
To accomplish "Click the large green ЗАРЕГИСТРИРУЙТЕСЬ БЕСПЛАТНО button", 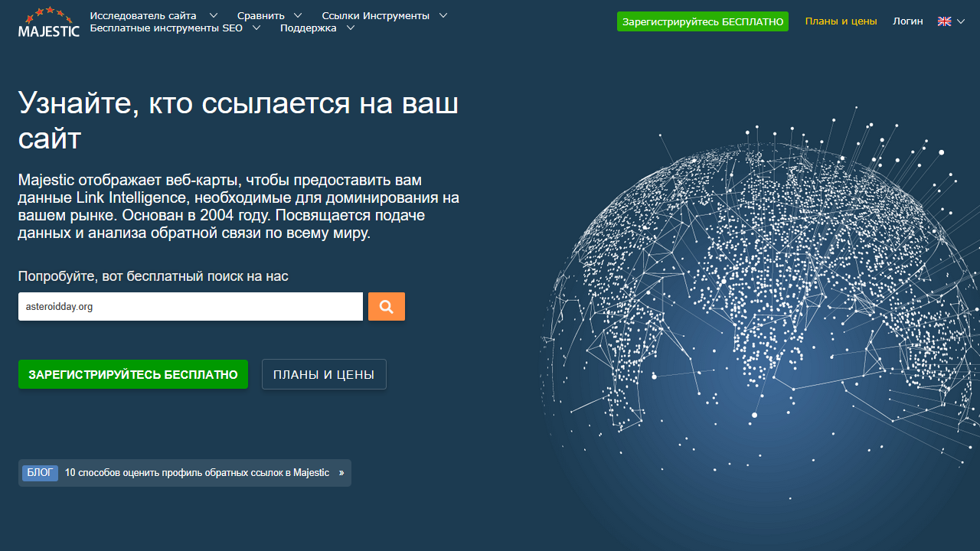I will [133, 374].
